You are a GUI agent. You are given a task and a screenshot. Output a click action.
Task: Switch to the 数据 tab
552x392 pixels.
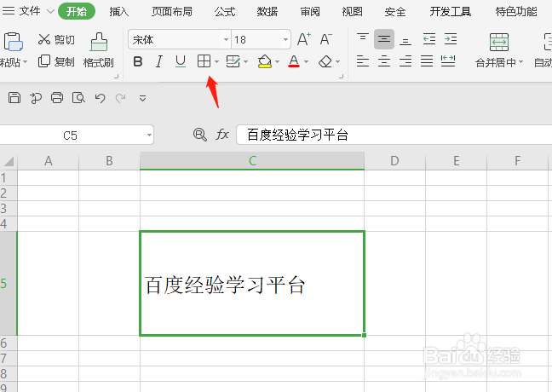pyautogui.click(x=267, y=12)
